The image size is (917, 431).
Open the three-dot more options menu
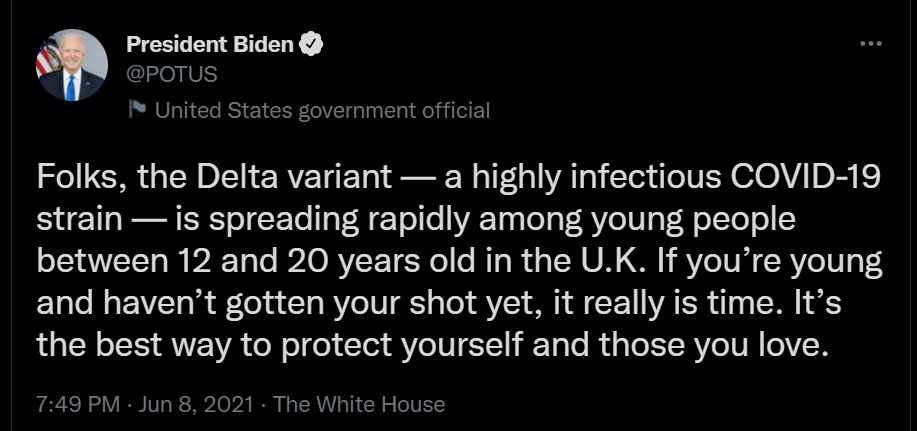pos(870,43)
